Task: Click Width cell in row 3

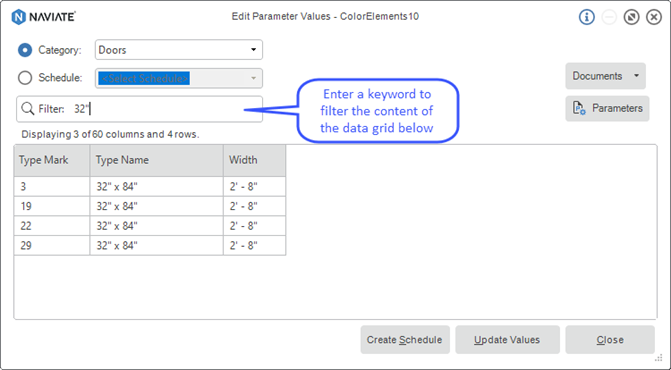Action: click(255, 186)
